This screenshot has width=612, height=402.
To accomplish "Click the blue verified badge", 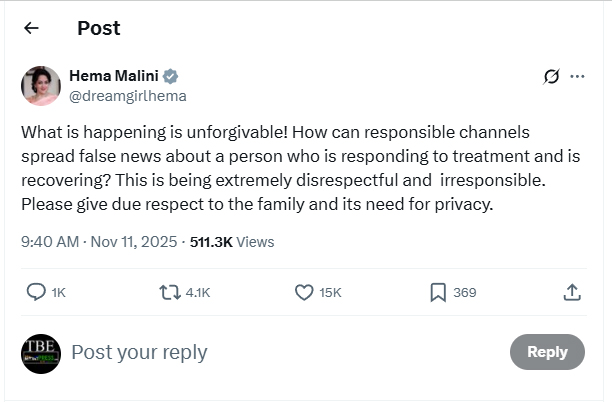I will tap(171, 77).
